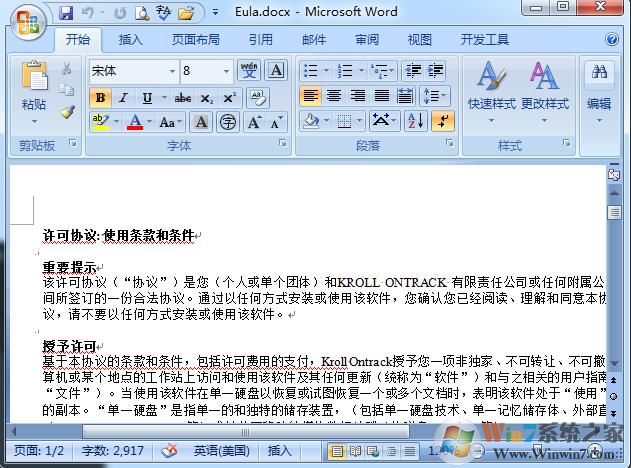631x468 pixels.
Task: Switch to the 插入 tab
Action: click(130, 39)
